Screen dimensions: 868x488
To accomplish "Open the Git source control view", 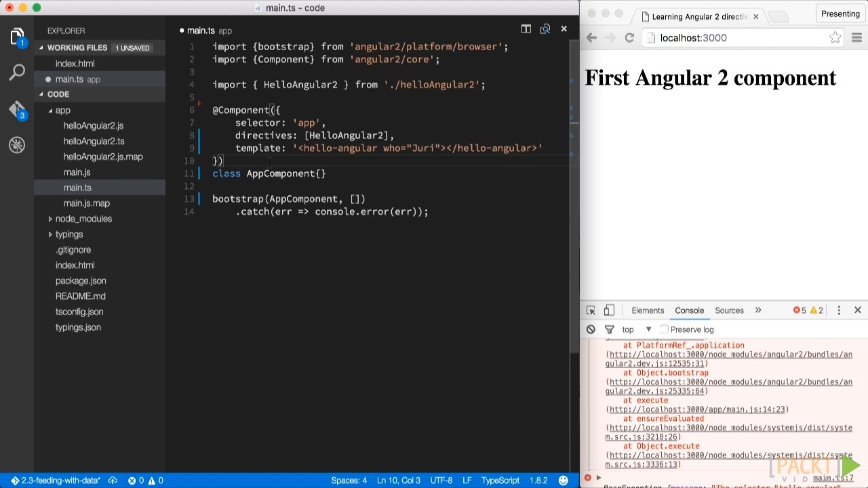I will [17, 109].
